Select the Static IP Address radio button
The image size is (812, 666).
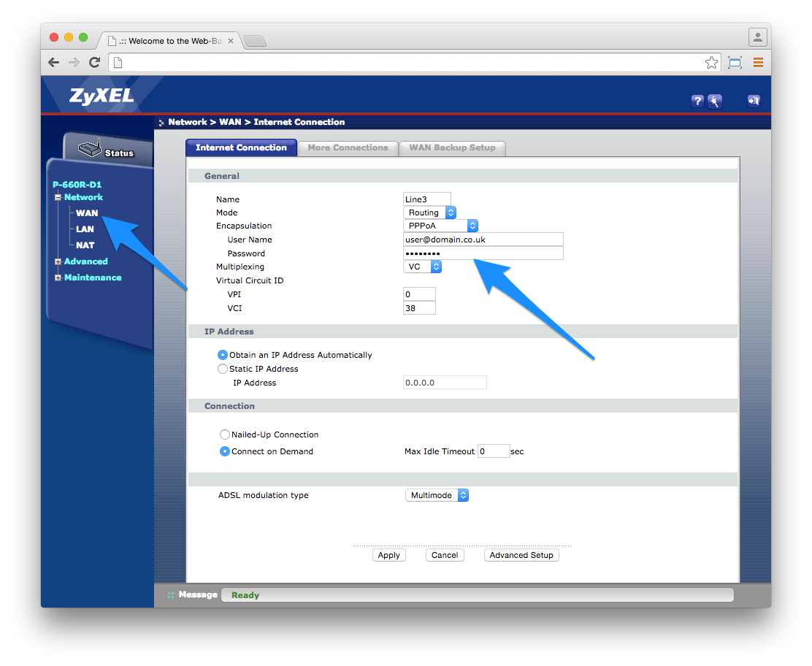(x=222, y=369)
